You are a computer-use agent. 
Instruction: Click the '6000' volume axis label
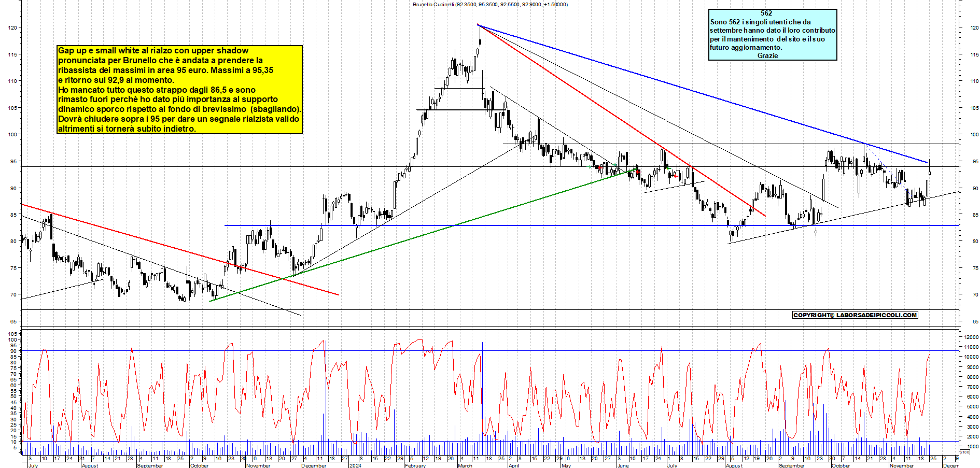point(972,396)
